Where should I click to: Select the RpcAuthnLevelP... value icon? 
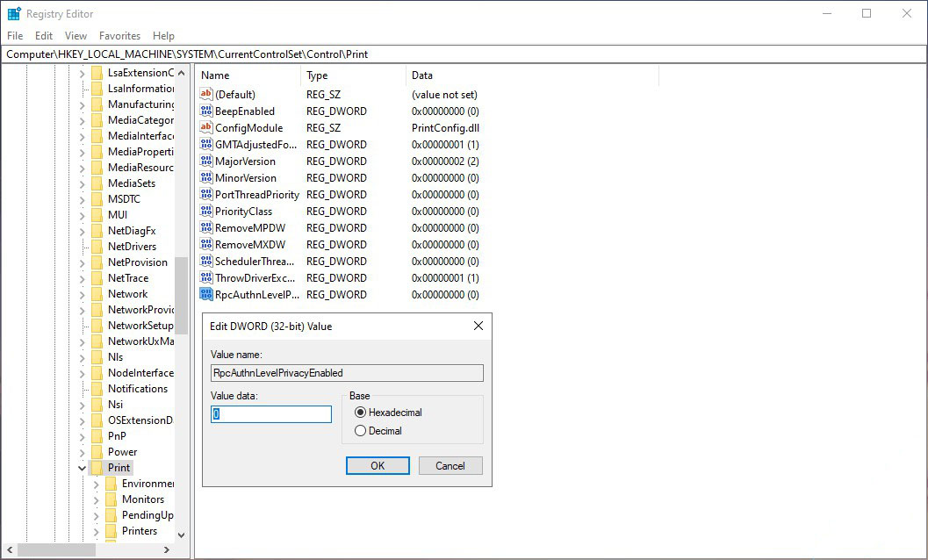pyautogui.click(x=206, y=295)
